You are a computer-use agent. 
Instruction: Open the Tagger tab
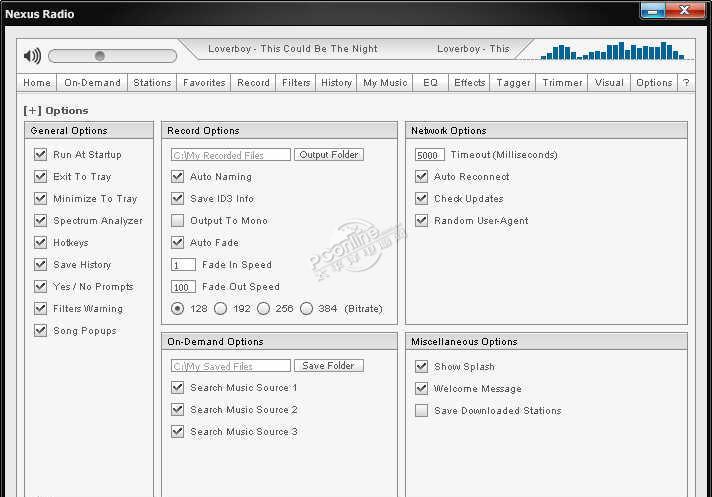514,83
